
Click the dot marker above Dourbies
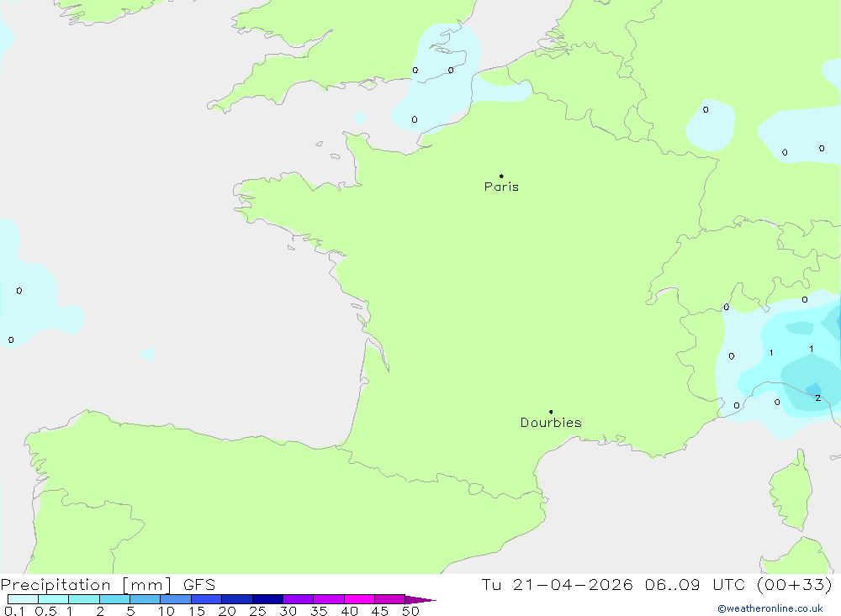(551, 412)
